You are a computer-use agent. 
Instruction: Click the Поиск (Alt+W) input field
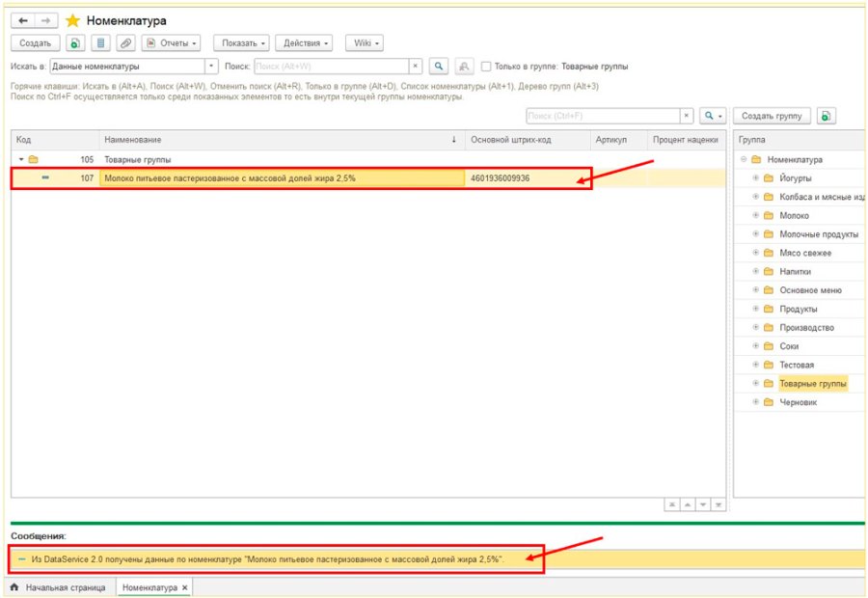point(331,67)
